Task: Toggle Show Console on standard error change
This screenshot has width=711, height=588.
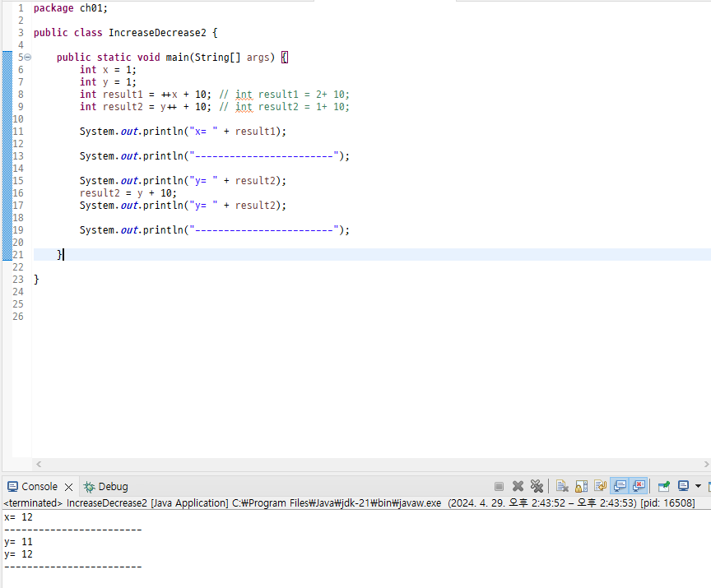Action: pyautogui.click(x=639, y=487)
